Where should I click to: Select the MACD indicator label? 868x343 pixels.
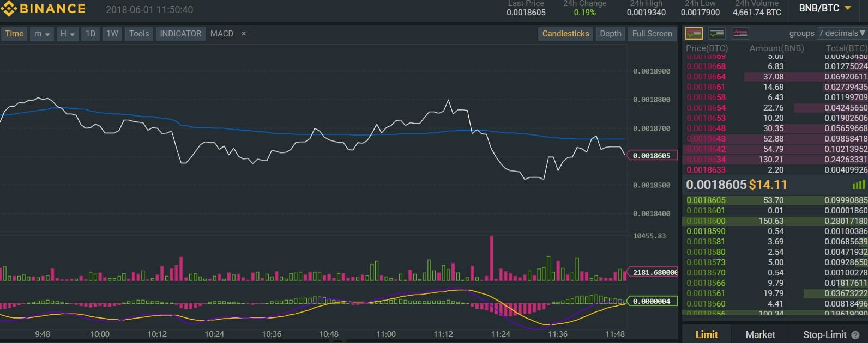pos(222,34)
